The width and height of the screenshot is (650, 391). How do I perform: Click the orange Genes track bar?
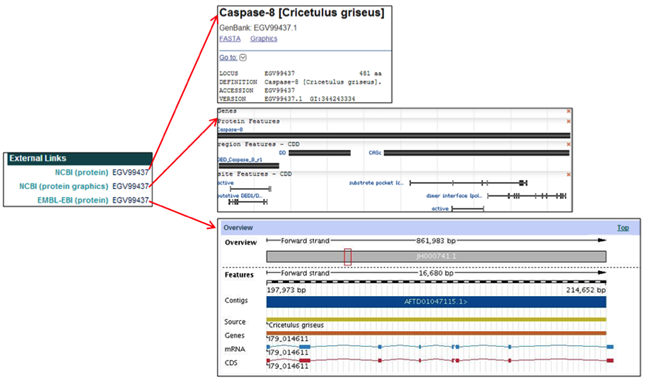pyautogui.click(x=436, y=333)
